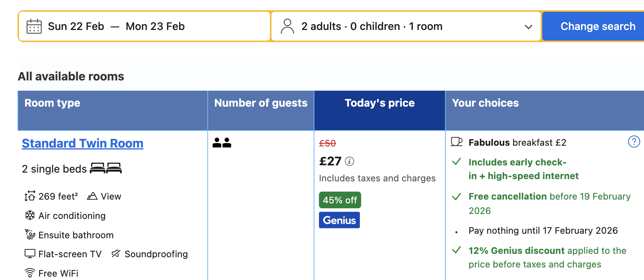Open the Standard Twin Room link
Screen dimensions: 644x280
tap(82, 143)
